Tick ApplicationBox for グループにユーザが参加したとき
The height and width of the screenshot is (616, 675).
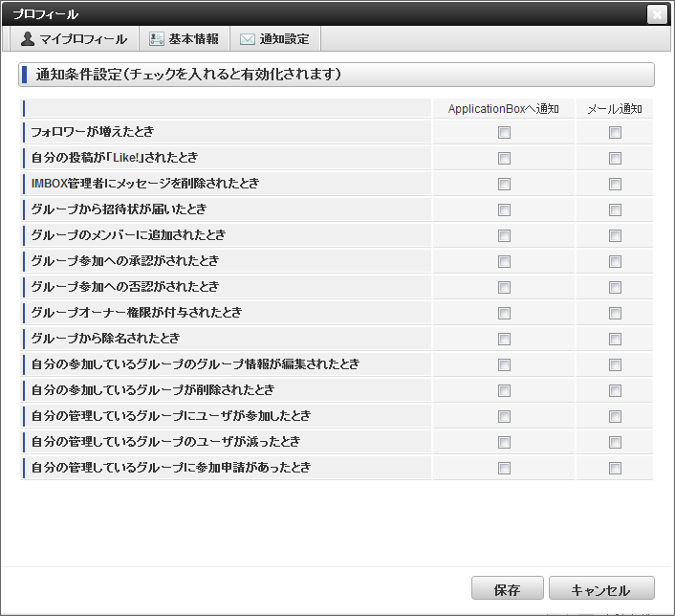click(x=504, y=416)
